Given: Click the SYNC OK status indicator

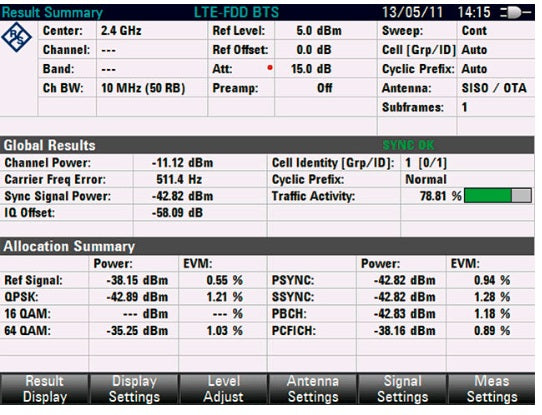Looking at the screenshot, I should point(408,145).
